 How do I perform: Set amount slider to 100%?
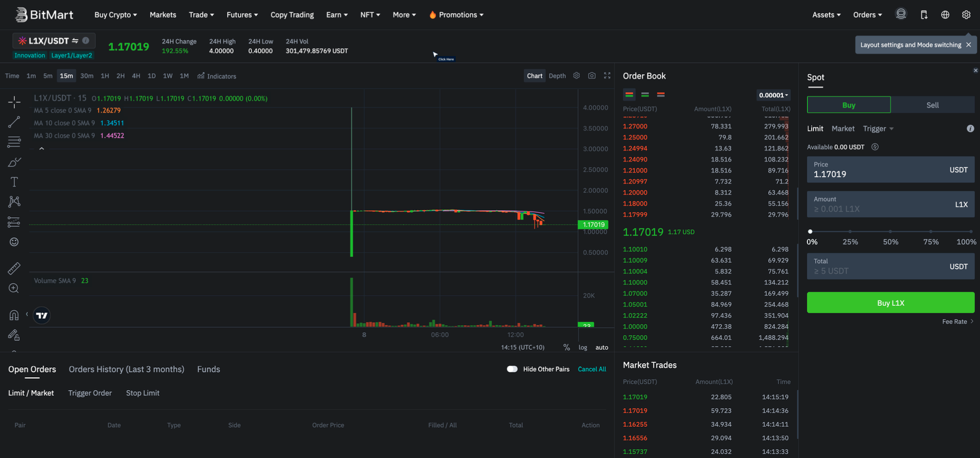(971, 231)
